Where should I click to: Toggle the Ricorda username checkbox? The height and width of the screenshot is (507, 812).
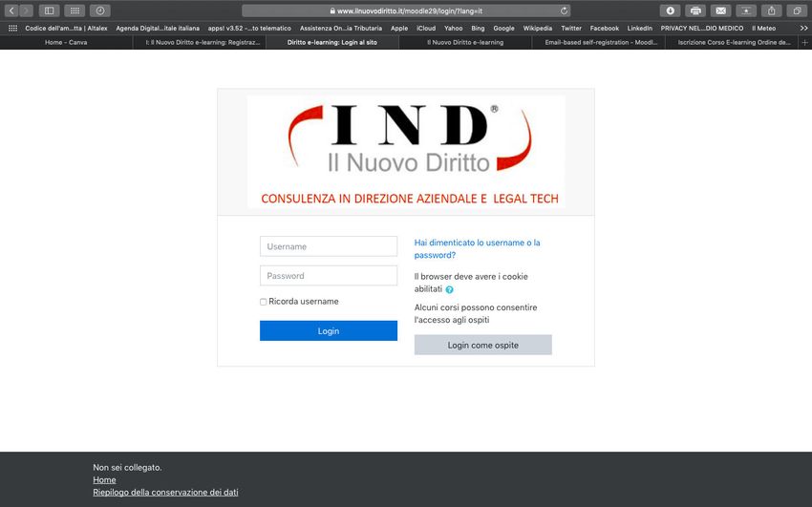[263, 302]
